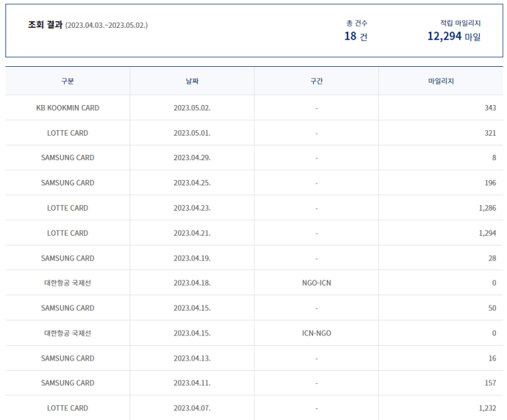Select LOTTE CARD in the 2023.05.01. row
Screen dimensions: 507x420
tap(68, 133)
